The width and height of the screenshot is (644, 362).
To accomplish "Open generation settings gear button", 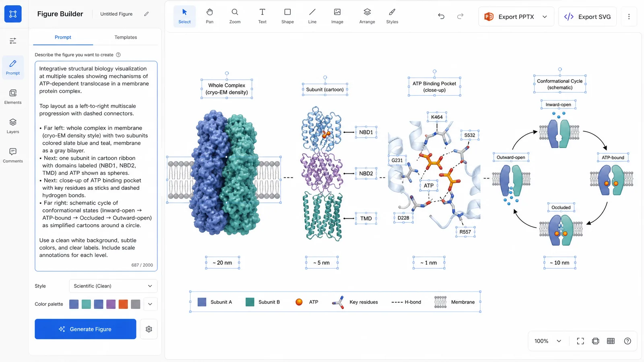I will tap(149, 329).
